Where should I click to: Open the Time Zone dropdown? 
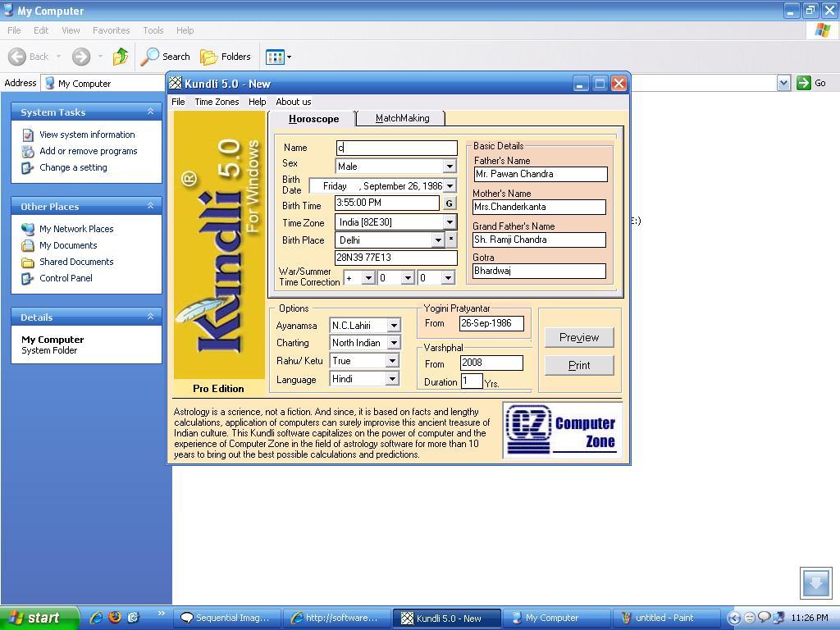point(450,222)
